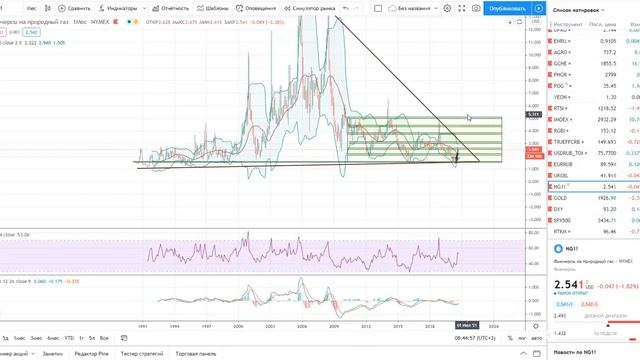
Task: Open the 1Мес timeframe selector
Action: (x=31, y=8)
